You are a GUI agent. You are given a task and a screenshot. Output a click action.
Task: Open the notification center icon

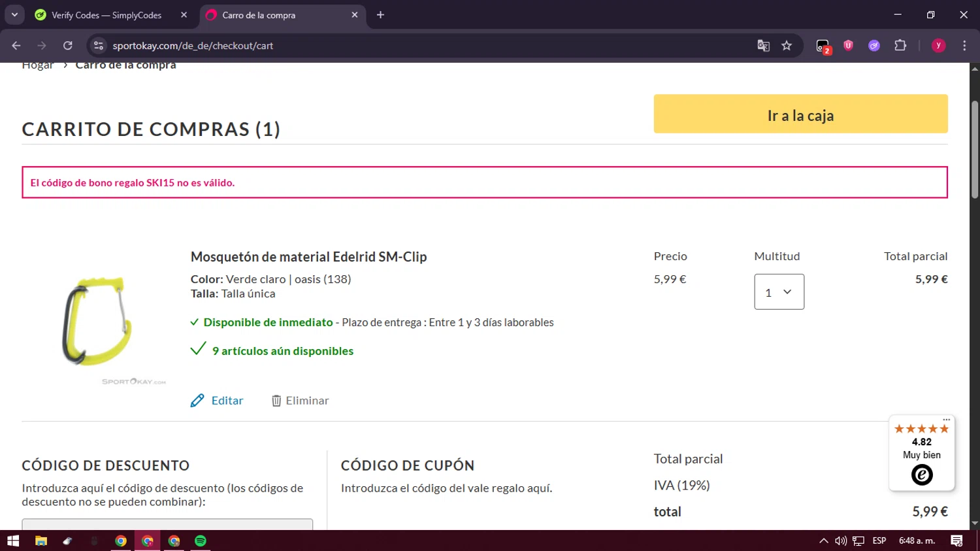click(956, 541)
